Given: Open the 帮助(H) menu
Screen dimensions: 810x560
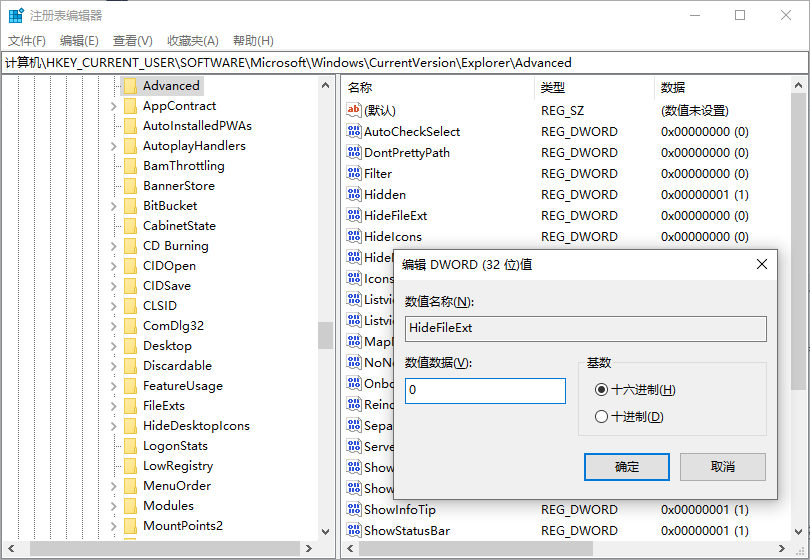Looking at the screenshot, I should click(253, 41).
